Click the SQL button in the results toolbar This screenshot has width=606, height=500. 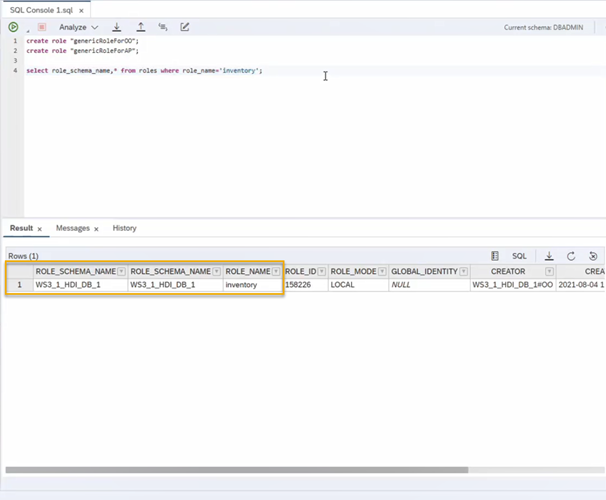point(519,256)
